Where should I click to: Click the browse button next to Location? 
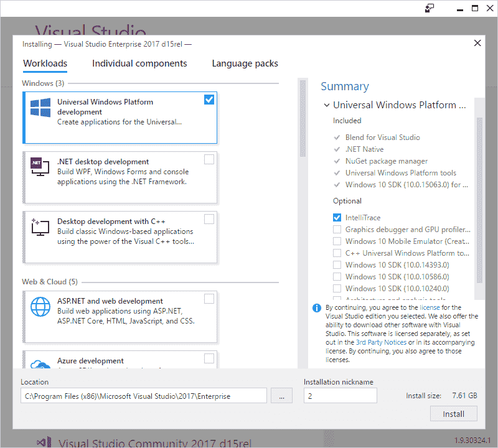point(281,395)
